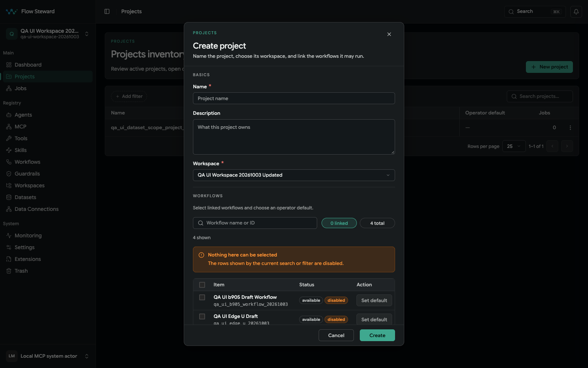The height and width of the screenshot is (368, 588).
Task: Click the Flow Steward logo icon
Action: 11,11
